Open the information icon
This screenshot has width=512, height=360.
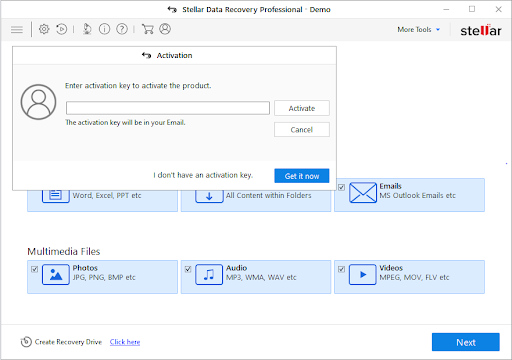point(104,29)
